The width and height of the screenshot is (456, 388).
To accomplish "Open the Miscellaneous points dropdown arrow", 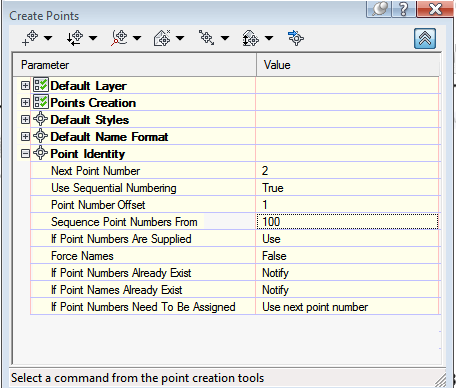I will [48, 38].
